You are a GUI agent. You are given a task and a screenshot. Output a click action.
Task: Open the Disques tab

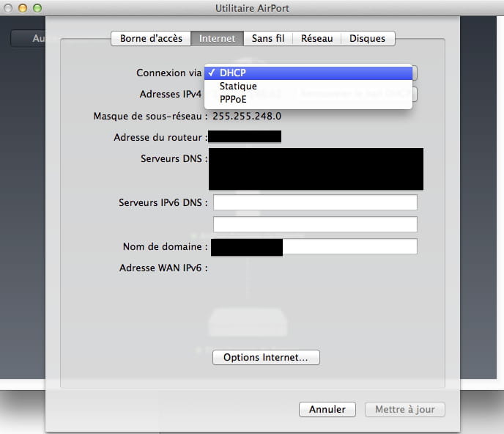tap(368, 39)
